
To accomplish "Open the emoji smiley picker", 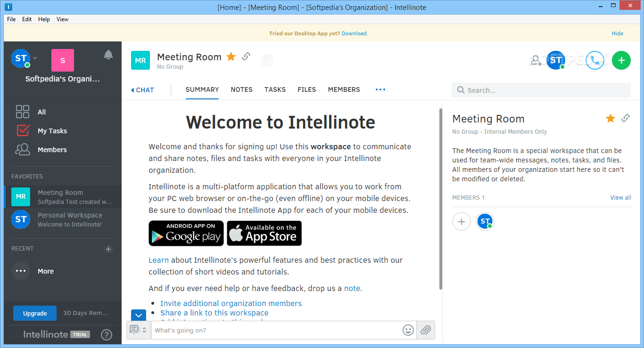I will click(408, 330).
